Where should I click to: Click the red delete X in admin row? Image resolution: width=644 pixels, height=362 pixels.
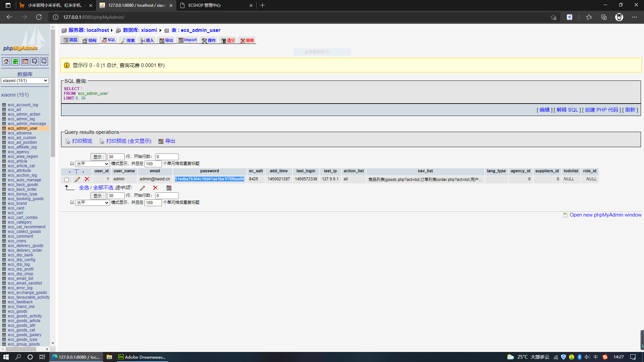tap(87, 179)
